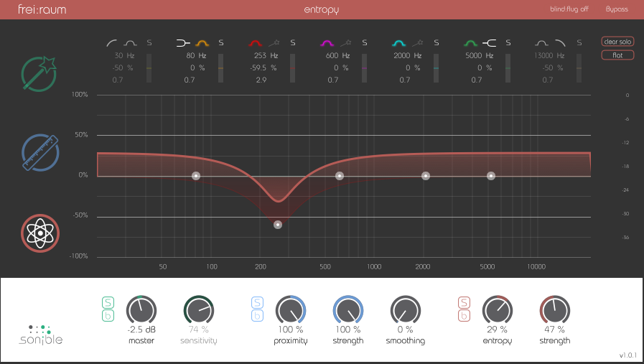This screenshot has height=364, width=644.
Task: Toggle blind:flug off setting
Action: point(569,9)
